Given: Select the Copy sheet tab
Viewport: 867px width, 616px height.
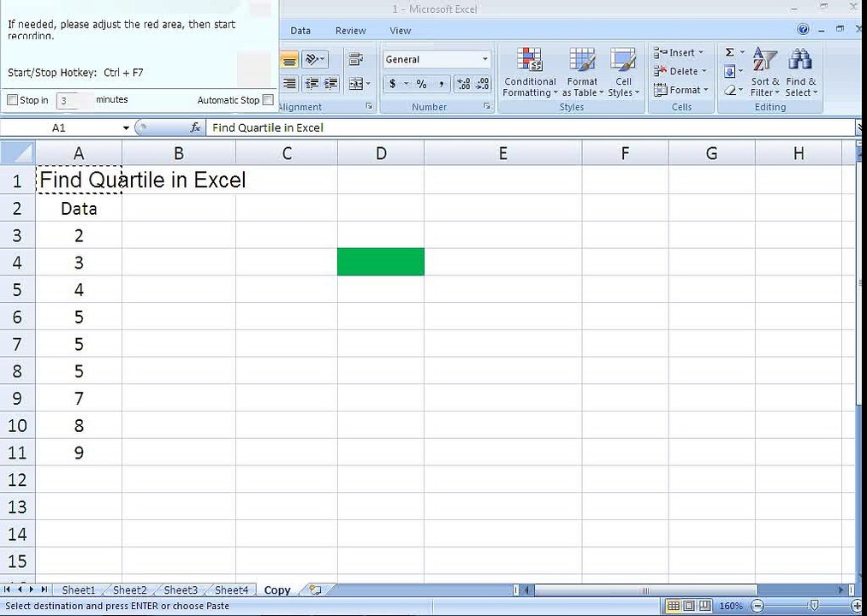Looking at the screenshot, I should (x=277, y=590).
